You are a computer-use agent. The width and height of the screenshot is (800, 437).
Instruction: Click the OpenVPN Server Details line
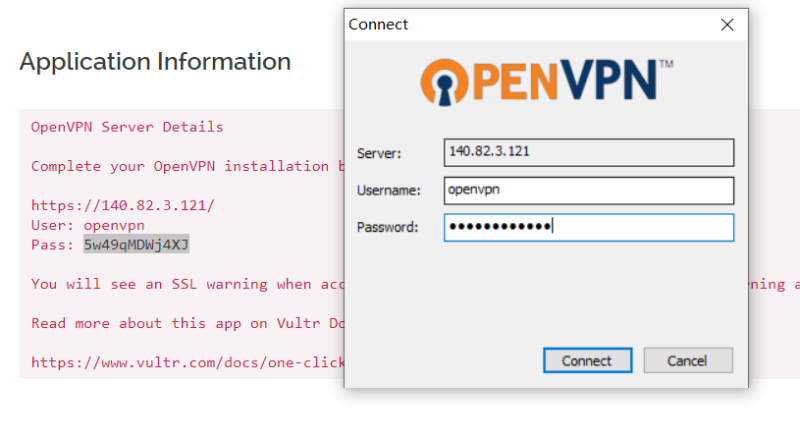(127, 127)
